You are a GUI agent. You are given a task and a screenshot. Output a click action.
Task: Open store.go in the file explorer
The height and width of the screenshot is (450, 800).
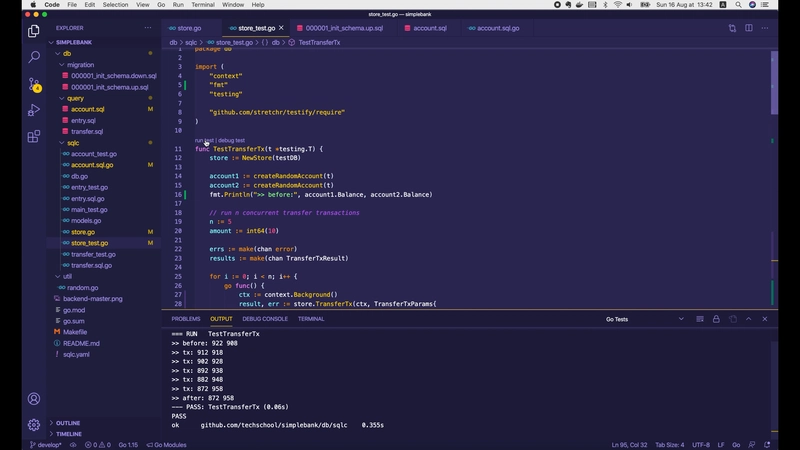pos(83,232)
